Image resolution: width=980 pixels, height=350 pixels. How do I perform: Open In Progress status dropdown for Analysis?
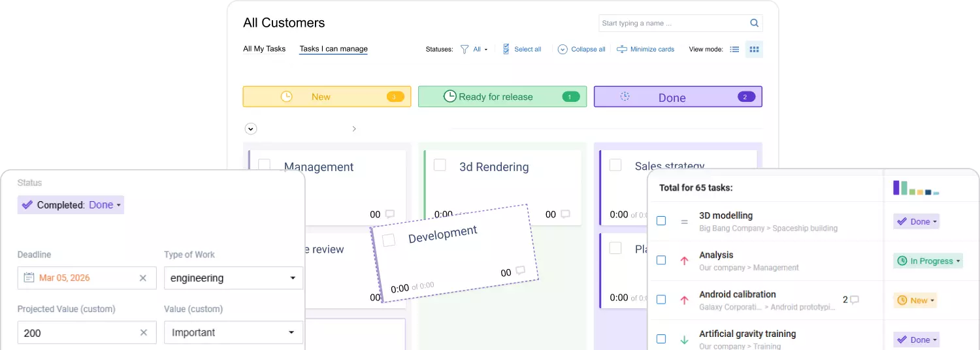click(x=928, y=261)
